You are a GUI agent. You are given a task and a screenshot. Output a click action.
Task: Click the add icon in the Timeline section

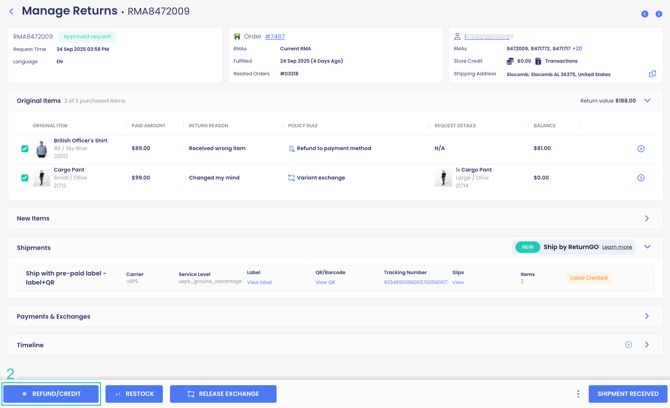(x=628, y=345)
